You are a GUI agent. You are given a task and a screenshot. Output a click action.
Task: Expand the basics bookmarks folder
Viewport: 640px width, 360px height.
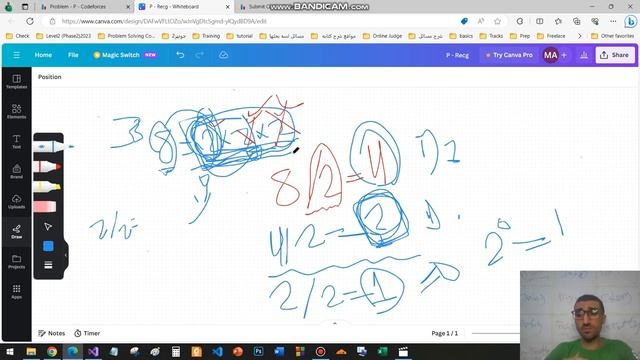[461, 36]
